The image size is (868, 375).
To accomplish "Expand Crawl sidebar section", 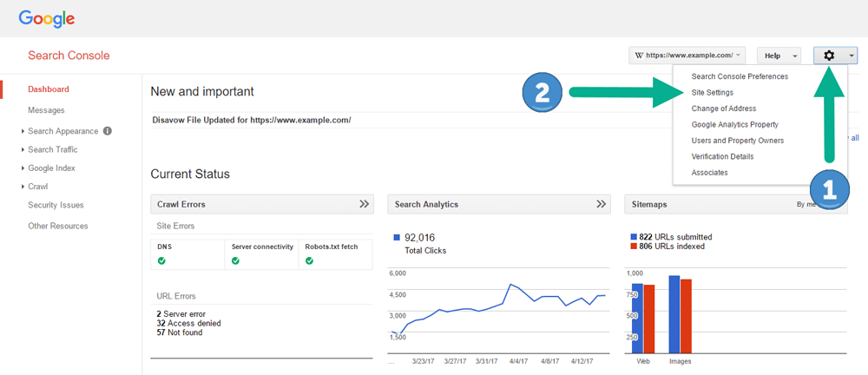I will tap(23, 187).
